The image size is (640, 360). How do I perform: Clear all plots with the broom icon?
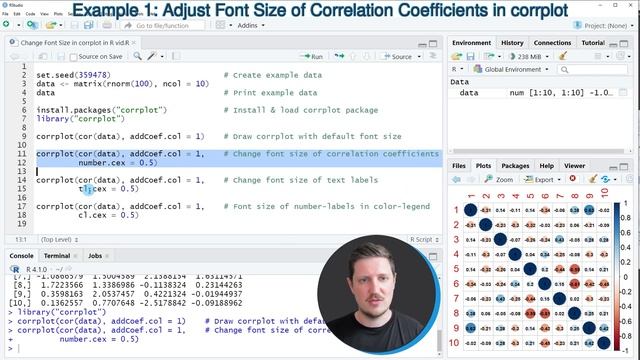[593, 178]
